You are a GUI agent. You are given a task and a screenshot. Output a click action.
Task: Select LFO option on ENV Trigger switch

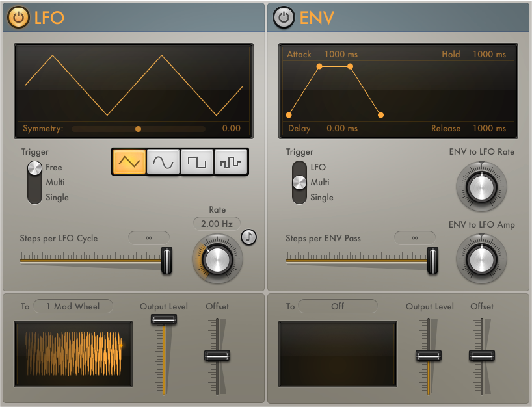coord(318,167)
